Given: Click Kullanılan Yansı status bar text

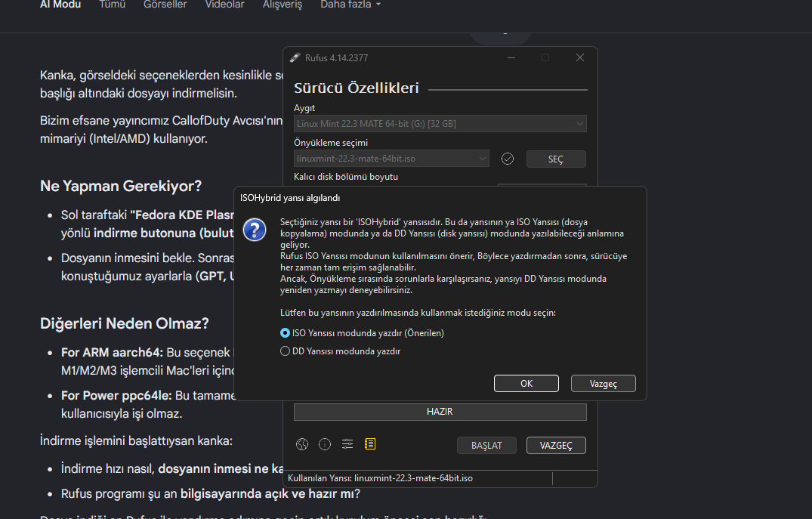Looking at the screenshot, I should pyautogui.click(x=380, y=478).
